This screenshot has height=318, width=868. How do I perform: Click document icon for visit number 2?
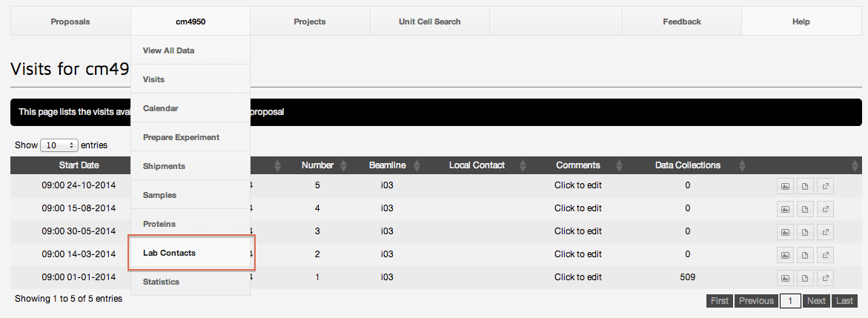806,255
